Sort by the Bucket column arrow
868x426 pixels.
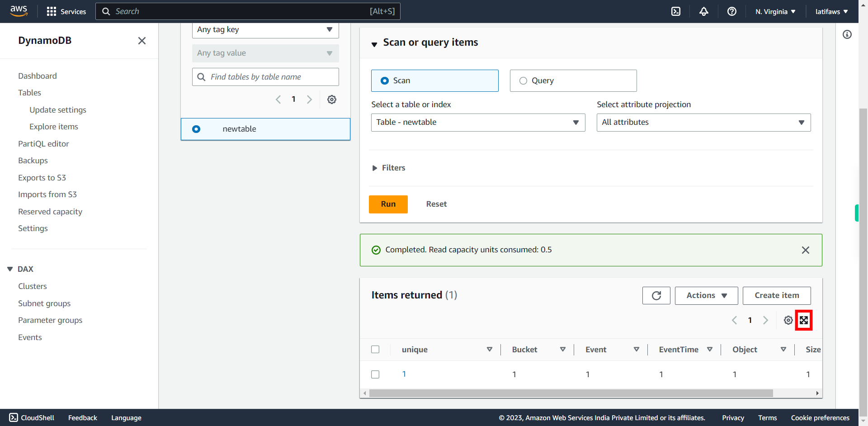click(x=563, y=350)
